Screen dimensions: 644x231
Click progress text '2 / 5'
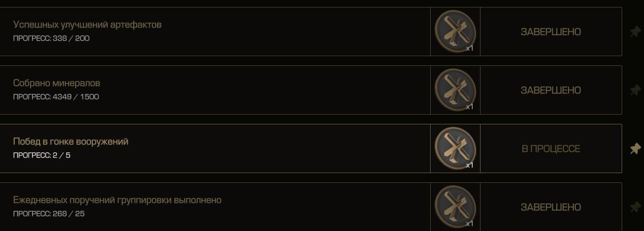point(61,155)
